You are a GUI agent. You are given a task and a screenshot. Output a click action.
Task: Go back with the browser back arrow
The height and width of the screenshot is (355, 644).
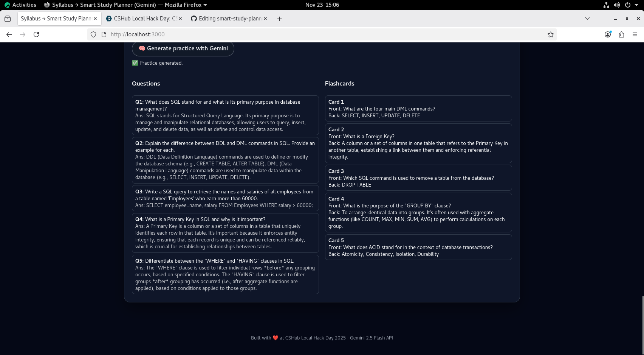point(9,34)
